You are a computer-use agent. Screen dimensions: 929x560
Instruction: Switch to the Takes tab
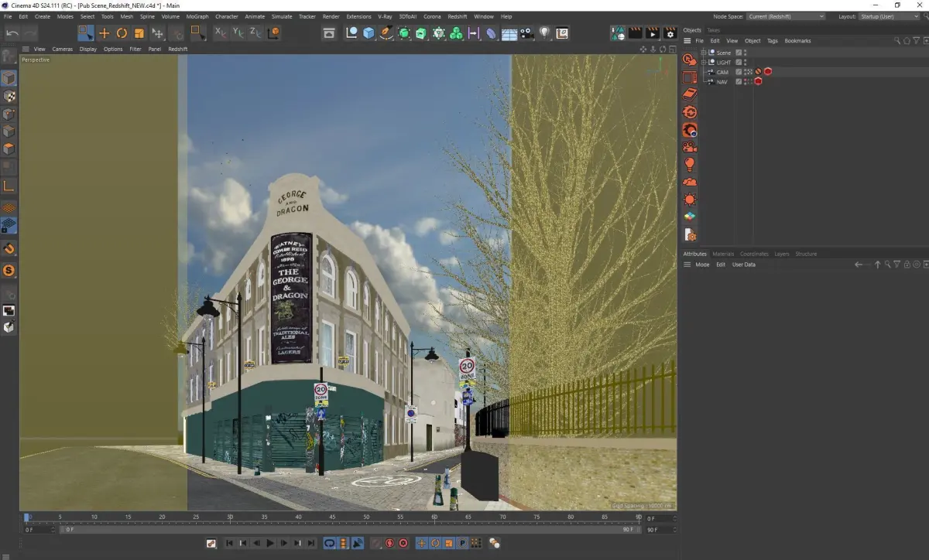click(713, 30)
